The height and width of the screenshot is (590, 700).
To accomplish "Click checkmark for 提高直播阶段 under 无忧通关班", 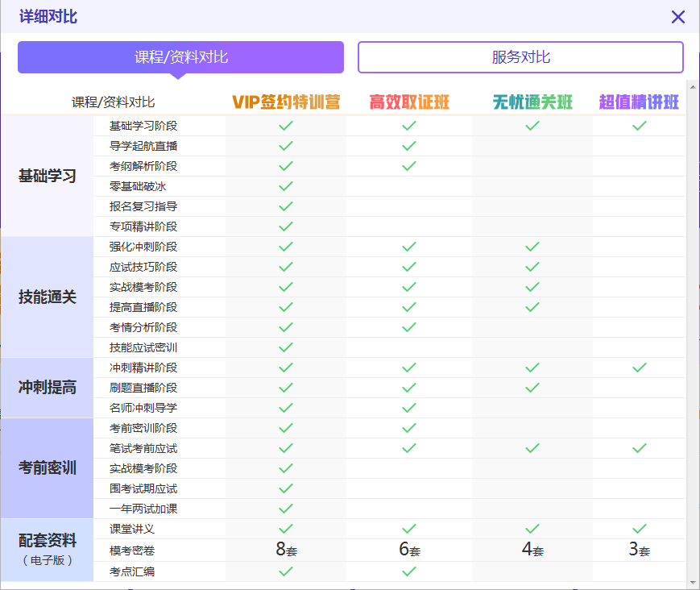I will tap(532, 307).
